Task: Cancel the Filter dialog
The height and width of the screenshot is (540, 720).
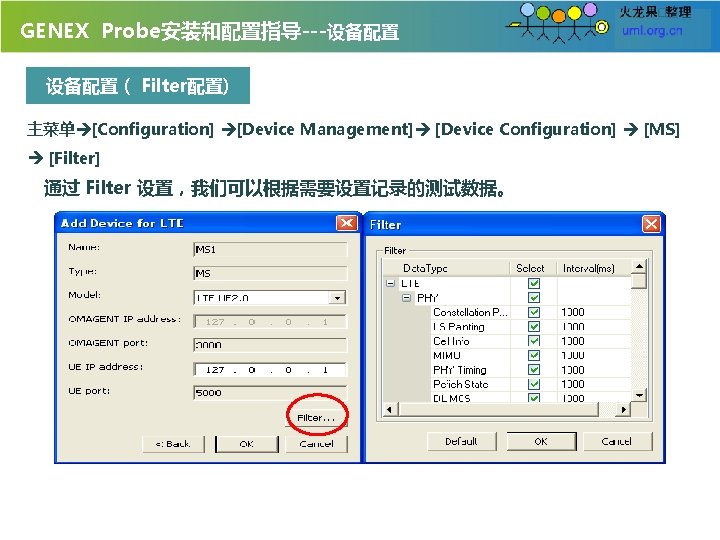Action: 617,441
